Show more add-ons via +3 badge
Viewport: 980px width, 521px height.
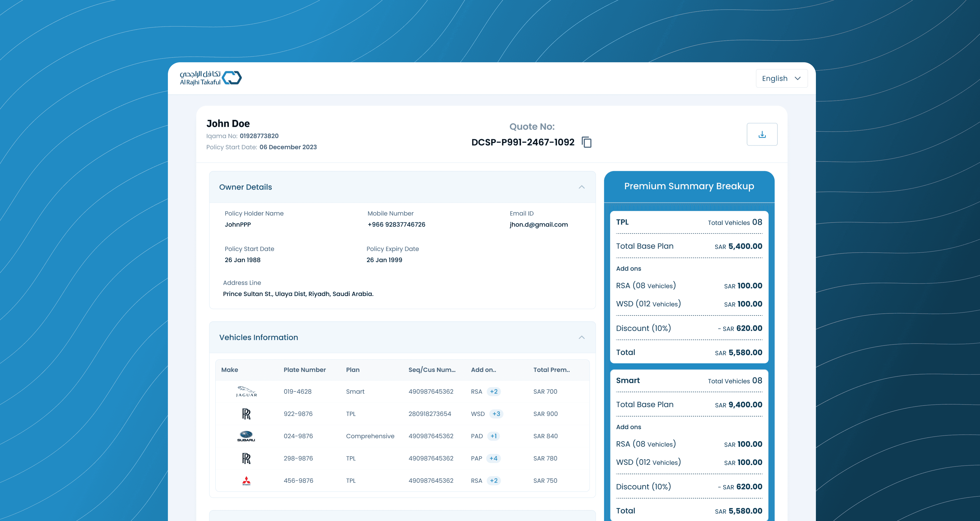(x=496, y=414)
